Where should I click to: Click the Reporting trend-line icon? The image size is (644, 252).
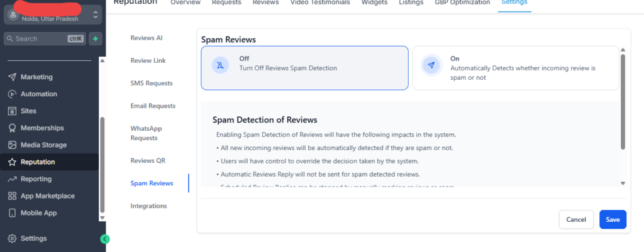[x=13, y=179]
